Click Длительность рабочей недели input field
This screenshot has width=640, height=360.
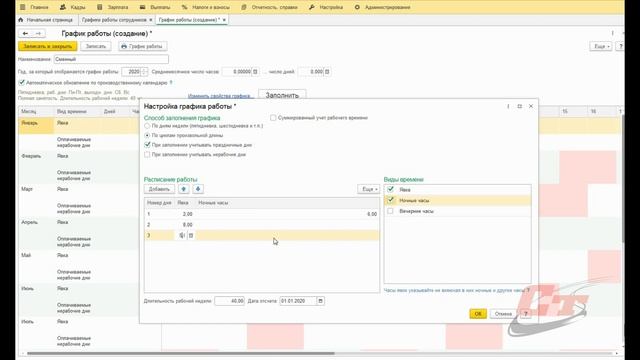[229, 301]
